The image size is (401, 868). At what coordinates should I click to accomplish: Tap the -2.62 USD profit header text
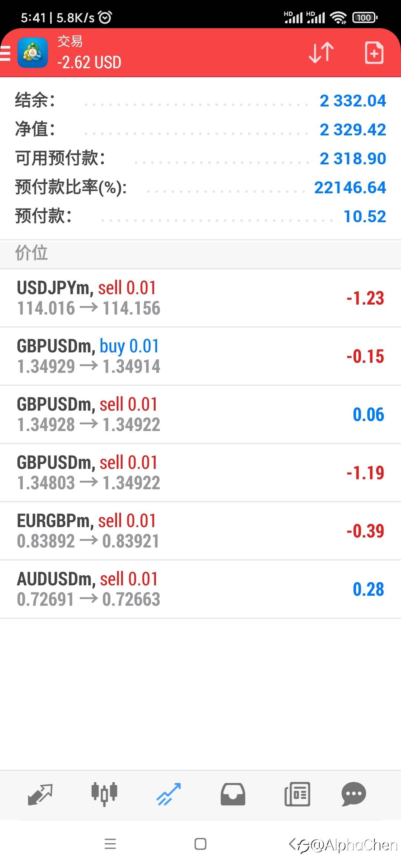coord(89,62)
